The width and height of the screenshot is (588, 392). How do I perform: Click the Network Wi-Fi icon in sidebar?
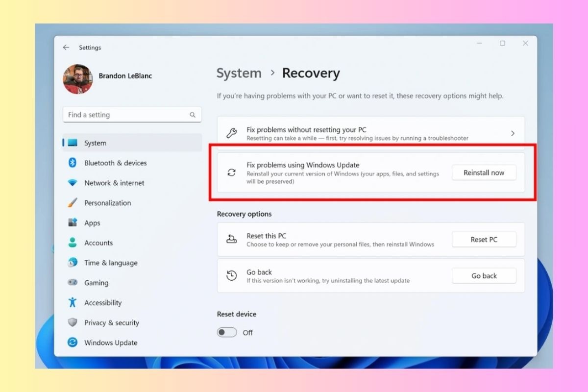pos(73,183)
